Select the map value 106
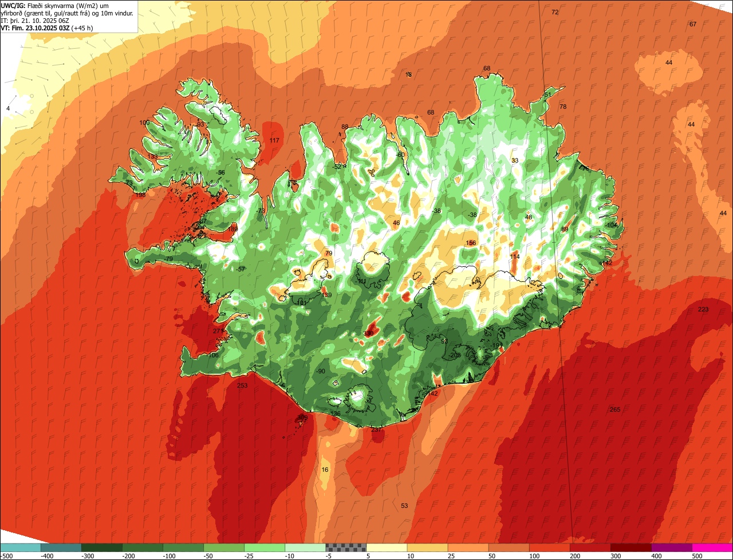The width and height of the screenshot is (733, 560). 214,355
